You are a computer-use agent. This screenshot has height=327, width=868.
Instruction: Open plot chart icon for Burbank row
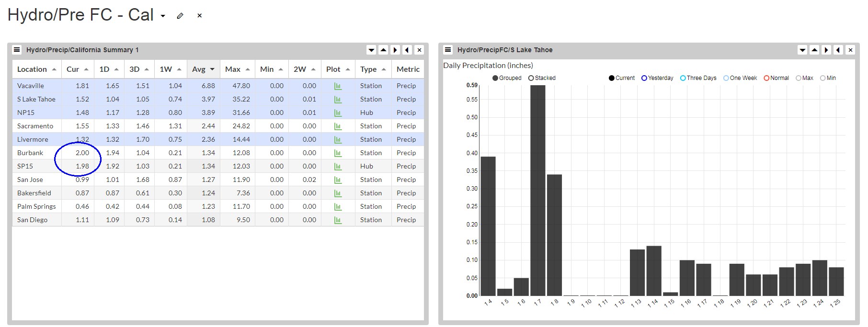pos(338,153)
